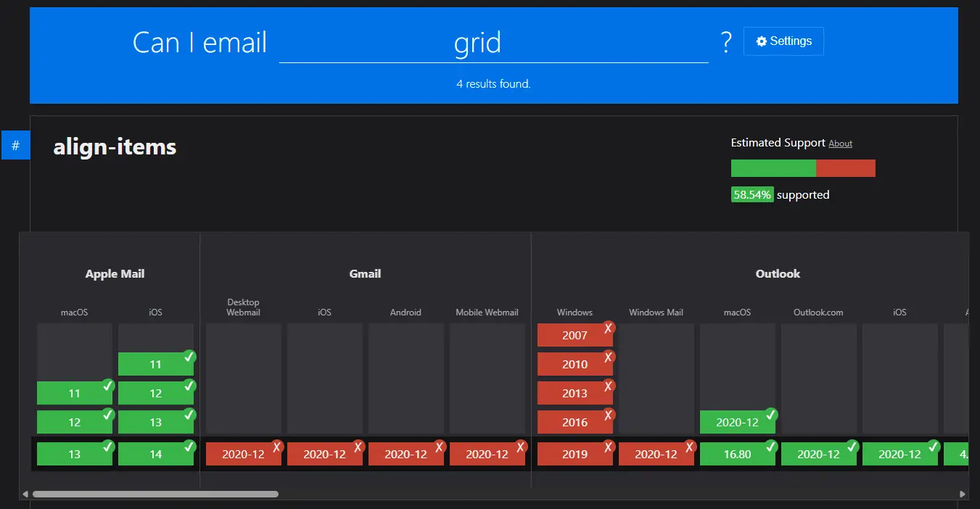Select Apple Mail iOS version 11 cell
Viewport: 980px width, 509px height.
click(x=156, y=364)
